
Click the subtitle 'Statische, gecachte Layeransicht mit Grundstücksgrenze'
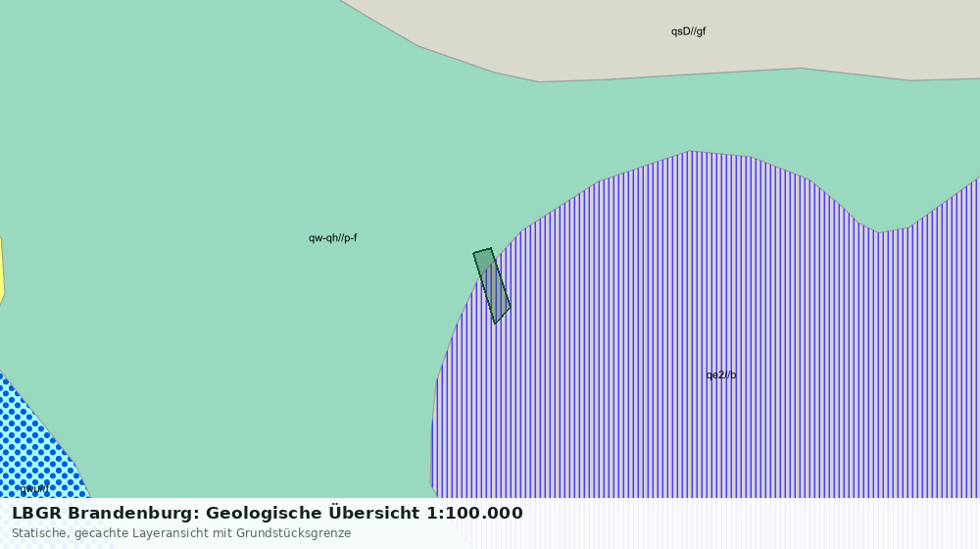tap(181, 533)
